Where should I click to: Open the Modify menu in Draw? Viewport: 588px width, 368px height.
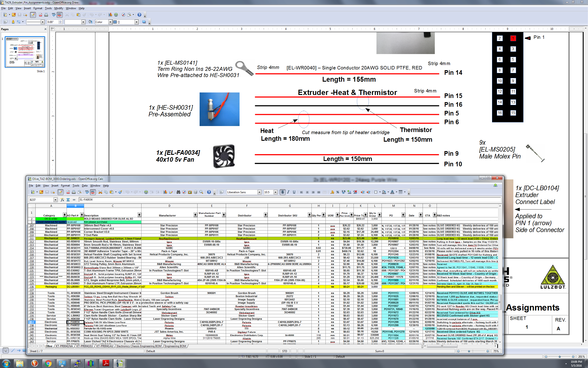pos(59,8)
